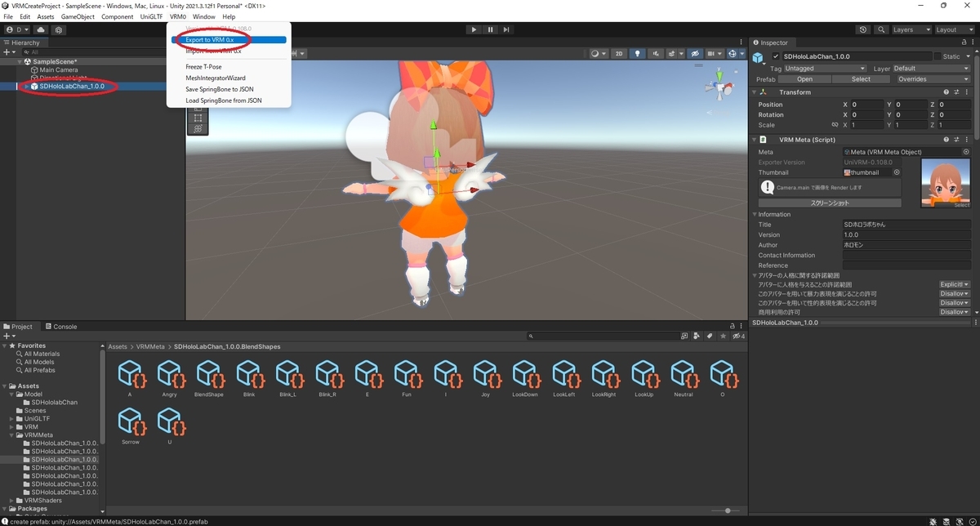Image resolution: width=980 pixels, height=526 pixels.
Task: Toggle scene lighting bulb icon
Action: click(638, 54)
